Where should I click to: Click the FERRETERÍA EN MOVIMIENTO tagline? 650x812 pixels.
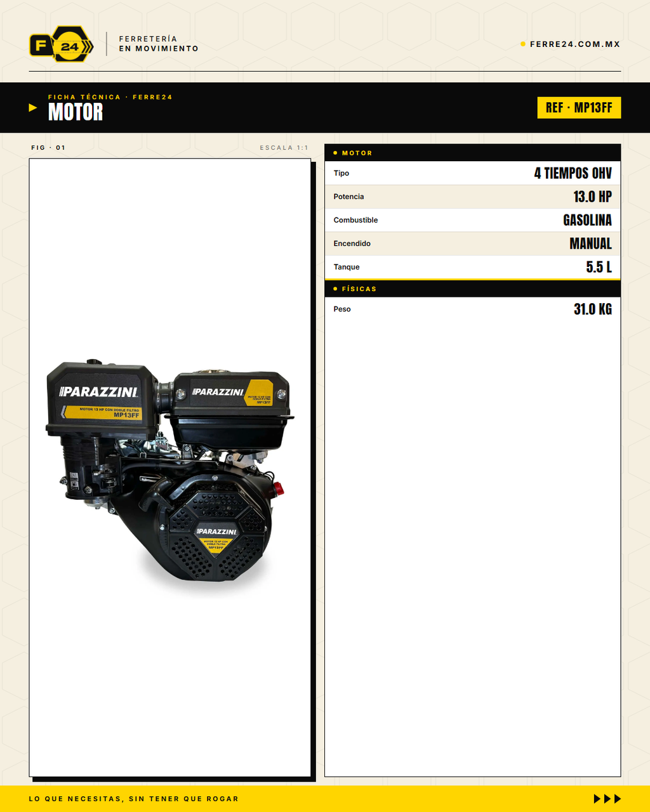click(159, 44)
